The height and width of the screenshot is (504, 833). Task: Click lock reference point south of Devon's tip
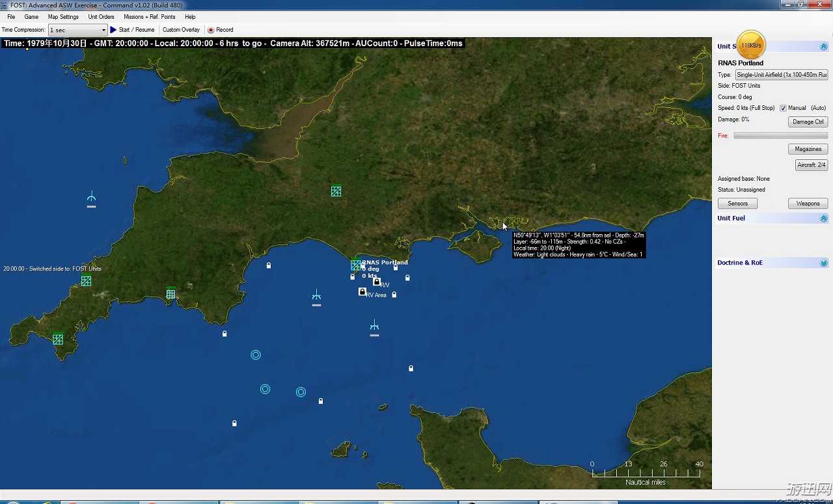(225, 334)
